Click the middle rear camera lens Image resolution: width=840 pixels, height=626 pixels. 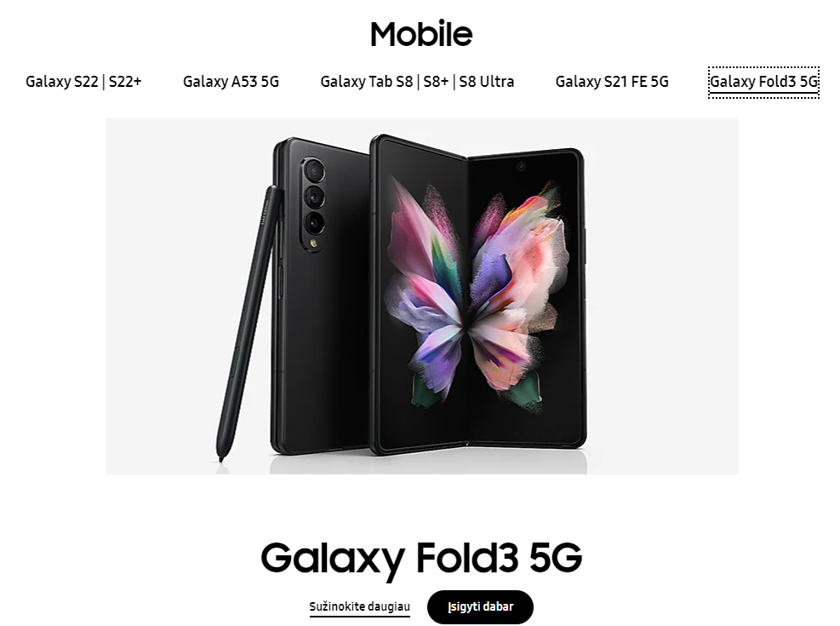(x=313, y=198)
